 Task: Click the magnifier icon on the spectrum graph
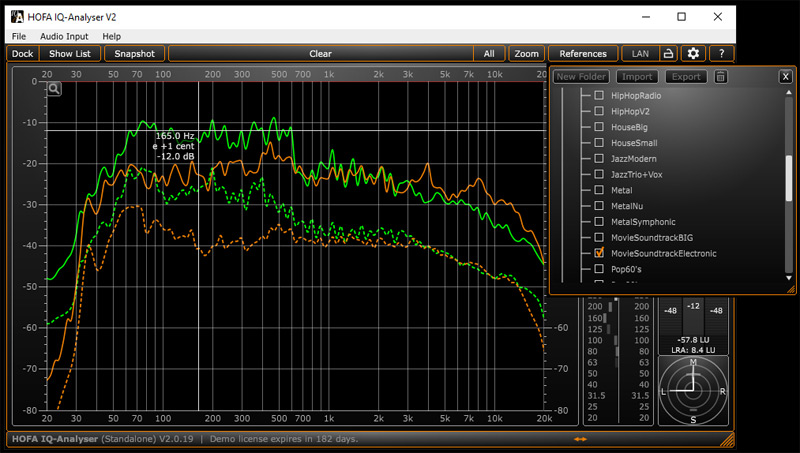tap(54, 89)
